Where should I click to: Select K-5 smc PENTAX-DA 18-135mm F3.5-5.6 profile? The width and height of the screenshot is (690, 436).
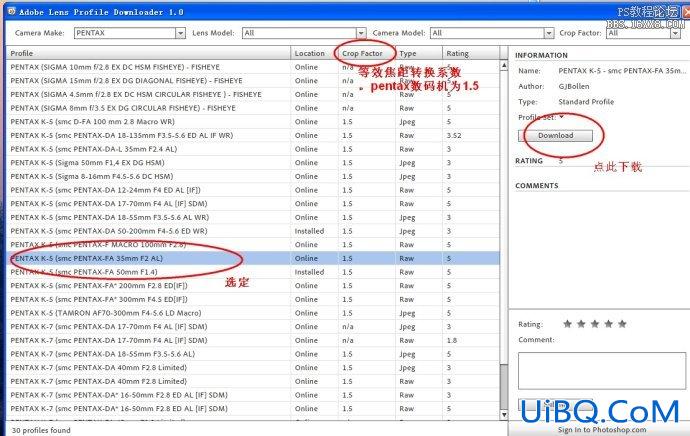point(253,135)
